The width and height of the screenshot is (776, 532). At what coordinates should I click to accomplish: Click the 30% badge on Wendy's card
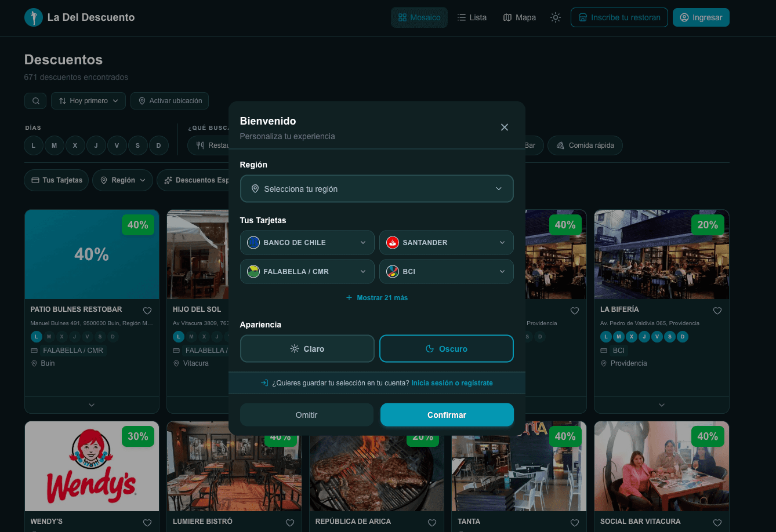[x=138, y=436]
